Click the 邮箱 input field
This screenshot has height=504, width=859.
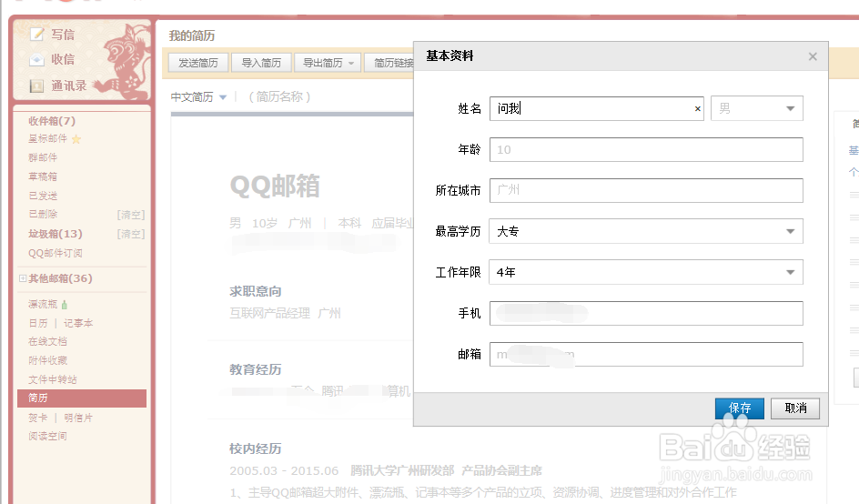pos(646,355)
